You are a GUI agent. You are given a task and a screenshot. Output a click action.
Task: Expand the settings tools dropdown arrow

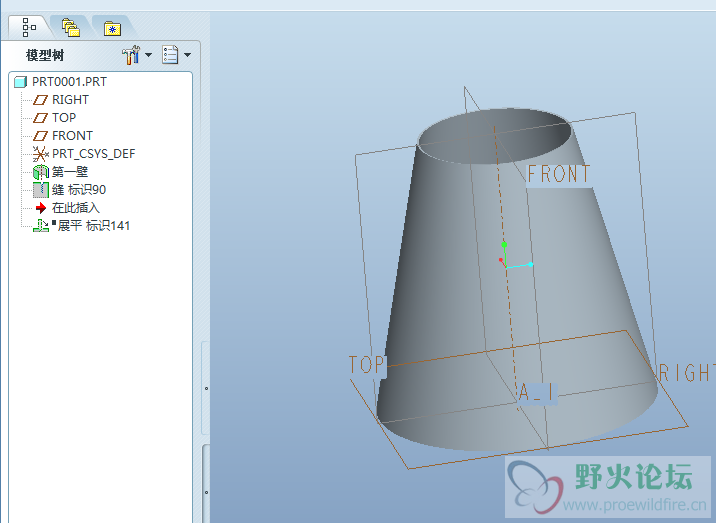point(148,55)
